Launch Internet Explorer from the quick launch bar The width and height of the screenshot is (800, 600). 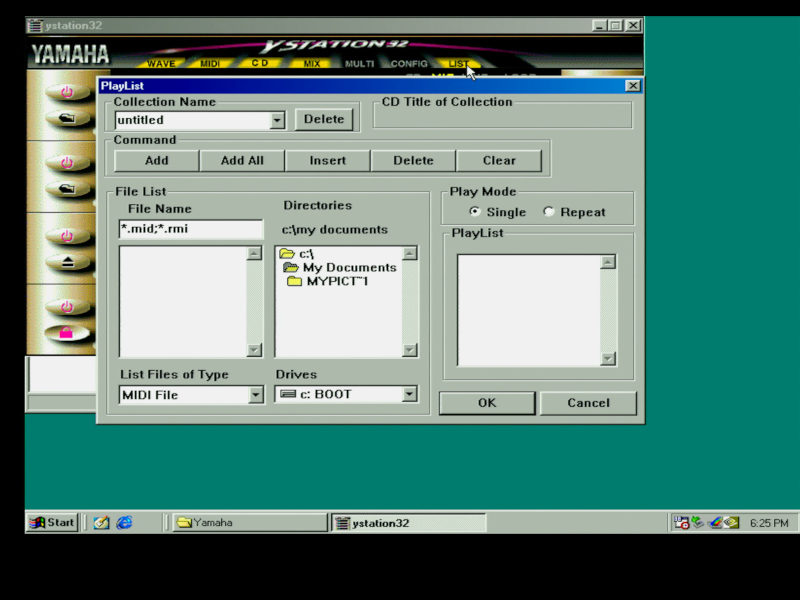(x=124, y=522)
